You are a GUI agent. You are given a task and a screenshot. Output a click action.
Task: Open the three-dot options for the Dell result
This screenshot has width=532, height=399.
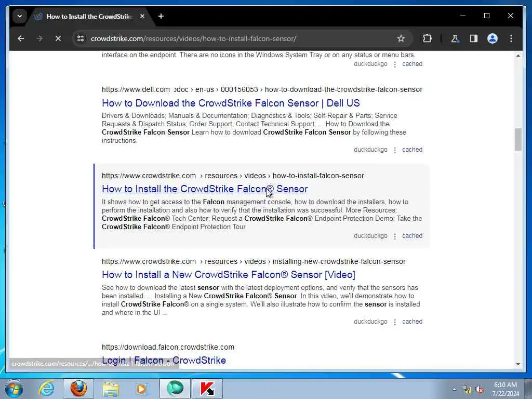[395, 150]
